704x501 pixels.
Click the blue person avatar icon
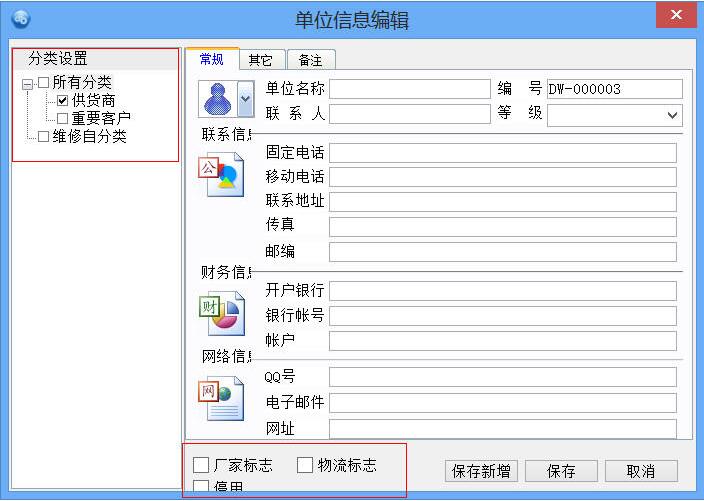point(217,99)
